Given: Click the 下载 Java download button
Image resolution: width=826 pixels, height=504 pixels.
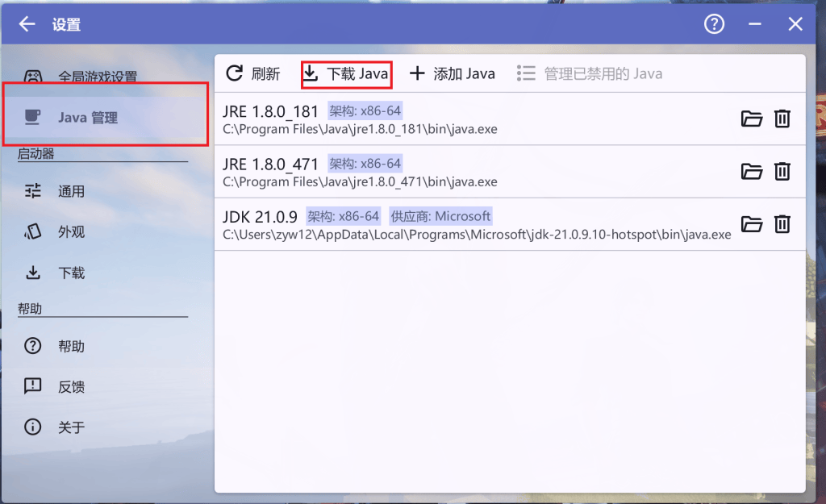Looking at the screenshot, I should tap(347, 74).
